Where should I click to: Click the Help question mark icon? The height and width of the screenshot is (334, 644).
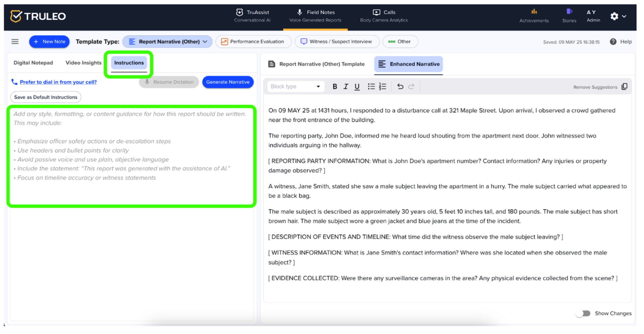[613, 42]
